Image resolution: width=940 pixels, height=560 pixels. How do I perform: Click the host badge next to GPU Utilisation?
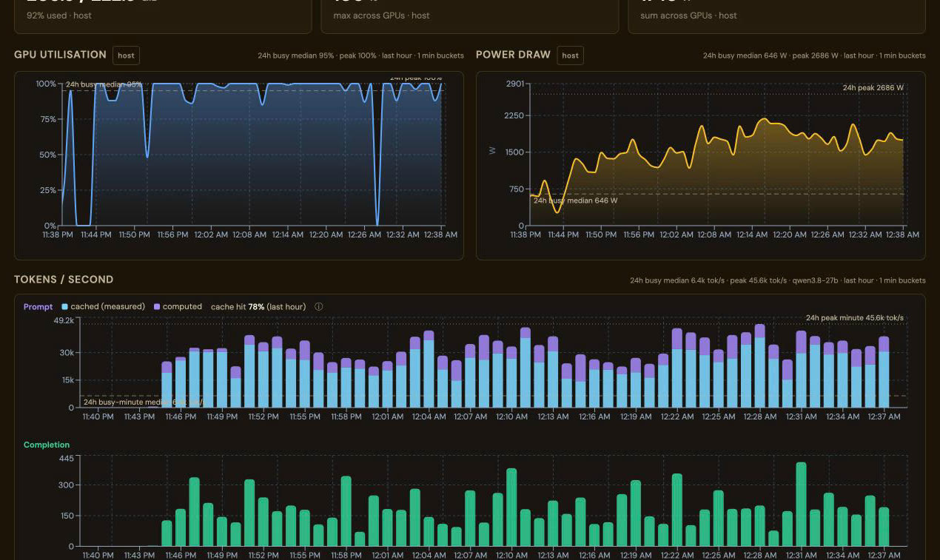pos(126,55)
